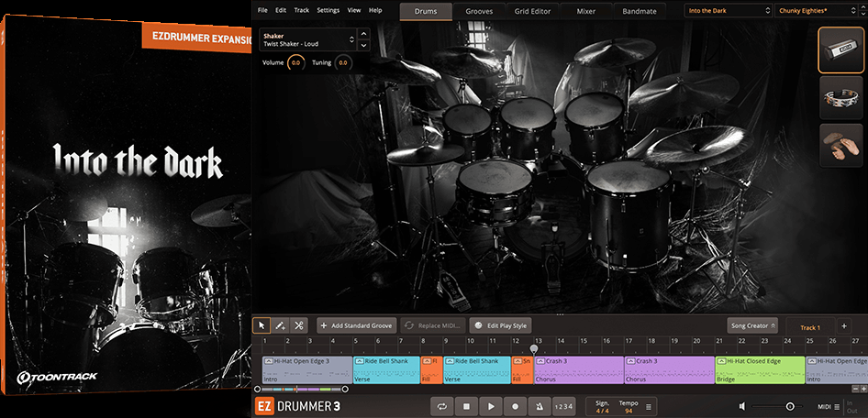Image resolution: width=868 pixels, height=418 pixels.
Task: Select the Hi-Hat Closed Edge Bridge block
Action: pyautogui.click(x=760, y=370)
